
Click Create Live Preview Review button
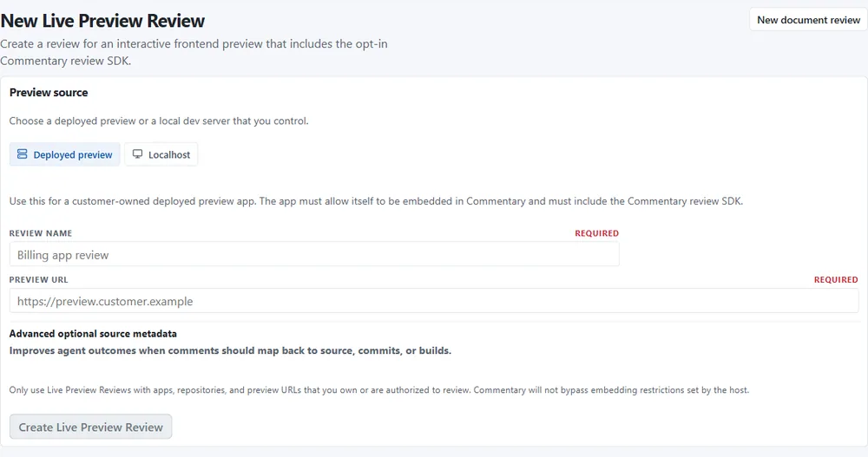point(91,428)
